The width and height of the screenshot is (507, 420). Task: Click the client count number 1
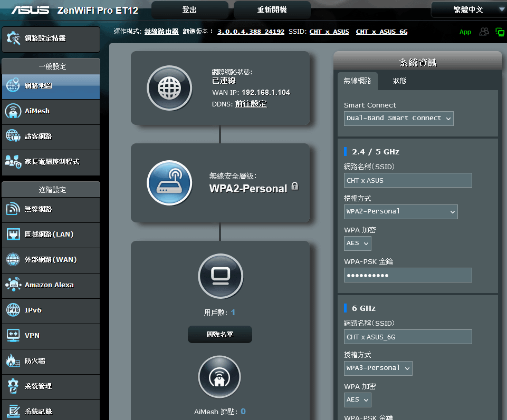[233, 312]
